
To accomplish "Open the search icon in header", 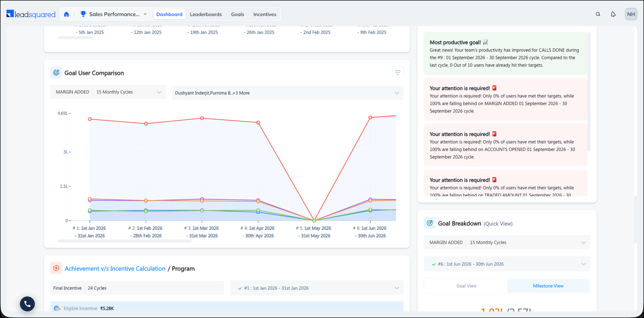I will tap(598, 14).
